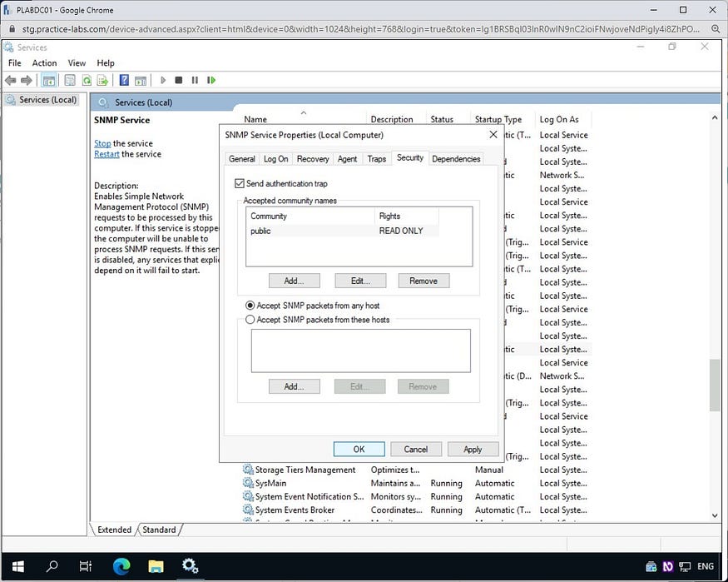Switch to Traps tab
The image size is (728, 582).
click(x=377, y=159)
